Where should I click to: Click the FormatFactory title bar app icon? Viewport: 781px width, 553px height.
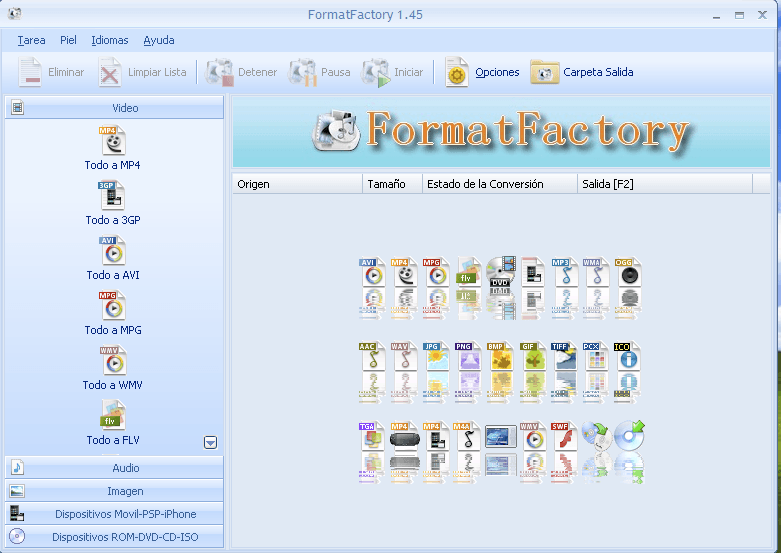coord(14,13)
